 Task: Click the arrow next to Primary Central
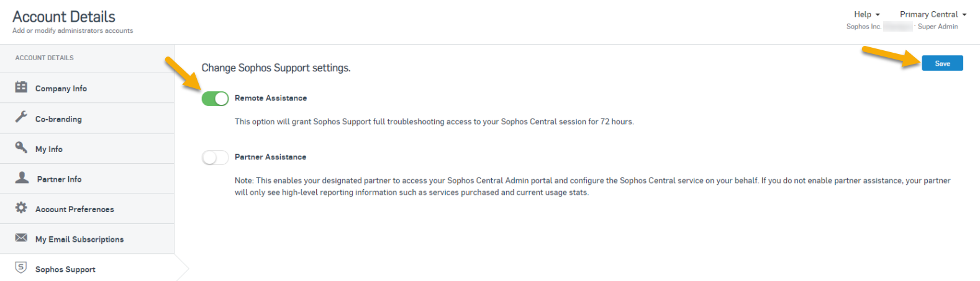pyautogui.click(x=964, y=15)
